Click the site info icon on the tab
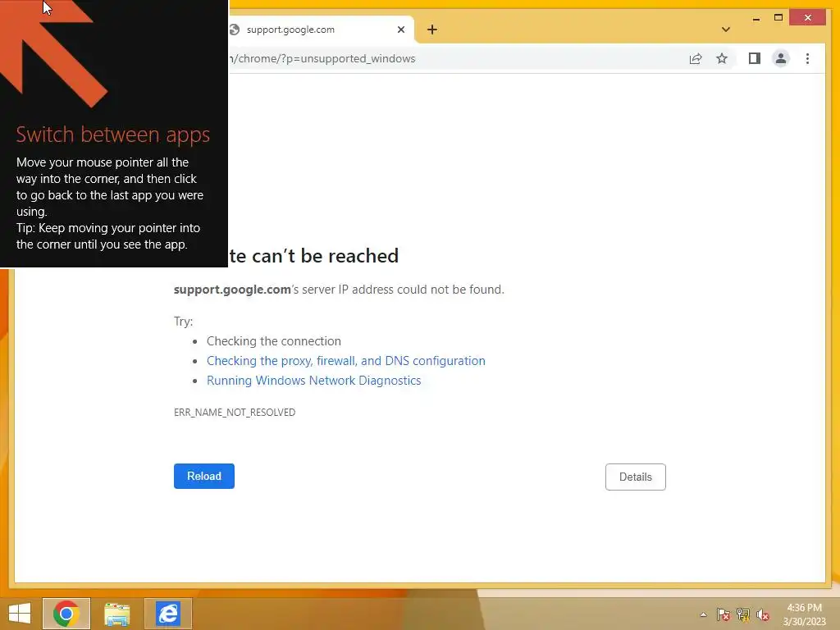The height and width of the screenshot is (630, 840). click(x=234, y=30)
